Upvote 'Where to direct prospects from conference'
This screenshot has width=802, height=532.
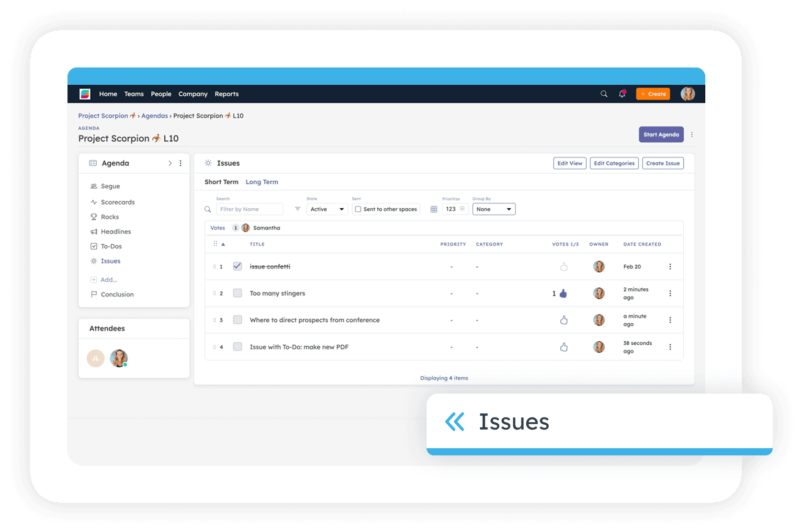tap(564, 320)
